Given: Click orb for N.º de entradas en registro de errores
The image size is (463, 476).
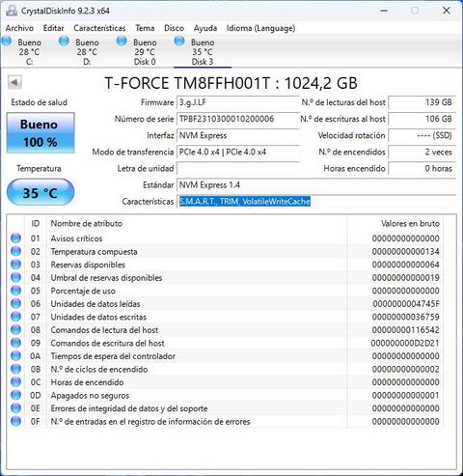Looking at the screenshot, I should point(15,421).
